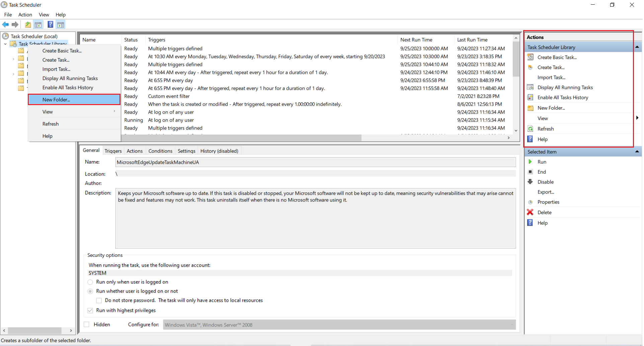
Task: Open the View menu in menu bar
Action: click(44, 14)
